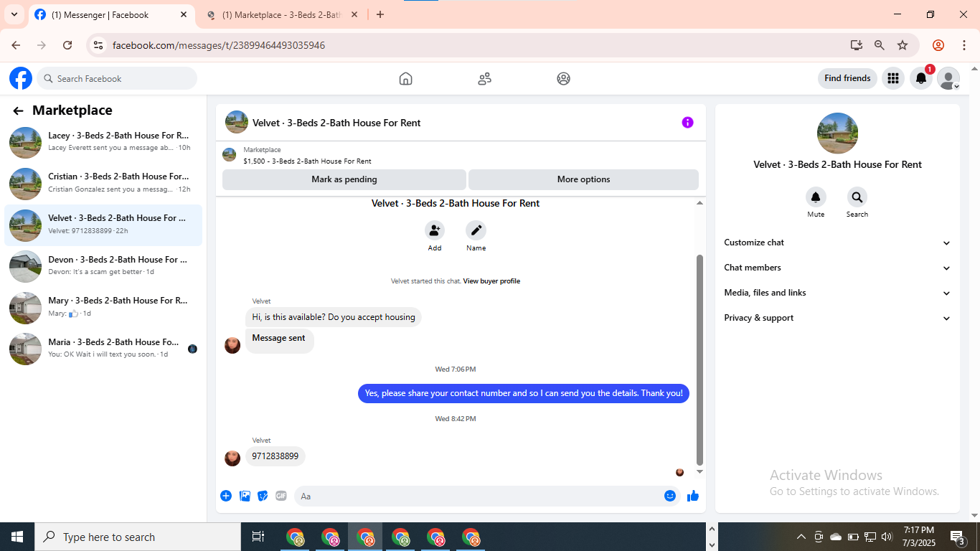Image resolution: width=980 pixels, height=551 pixels.
Task: Expand Media, files and links section
Action: 837,293
